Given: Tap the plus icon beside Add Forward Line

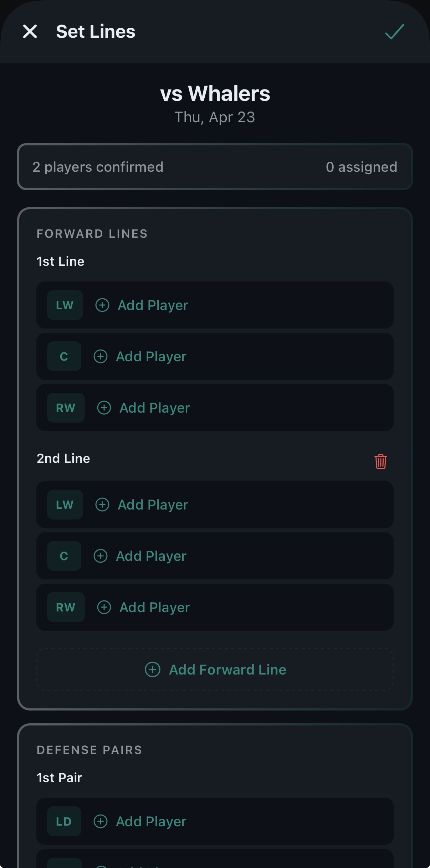Looking at the screenshot, I should 153,670.
